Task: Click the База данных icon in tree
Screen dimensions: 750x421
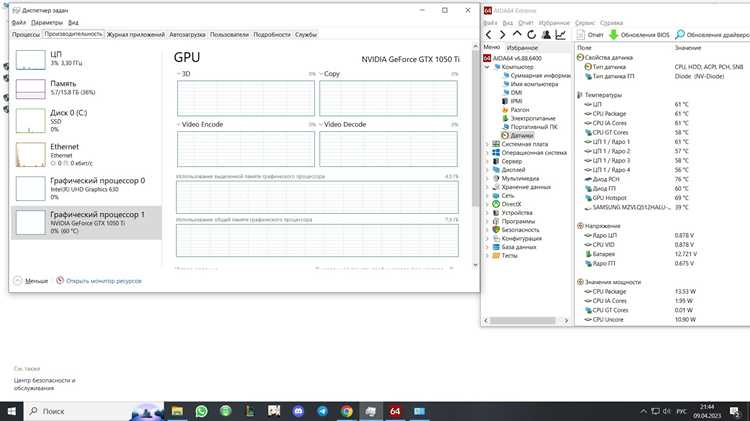Action: click(496, 247)
